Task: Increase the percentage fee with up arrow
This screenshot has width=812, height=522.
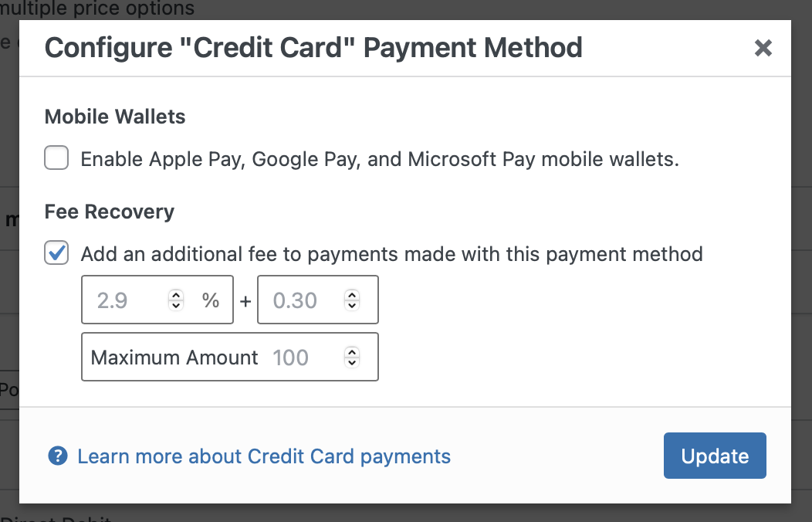Action: coord(176,295)
